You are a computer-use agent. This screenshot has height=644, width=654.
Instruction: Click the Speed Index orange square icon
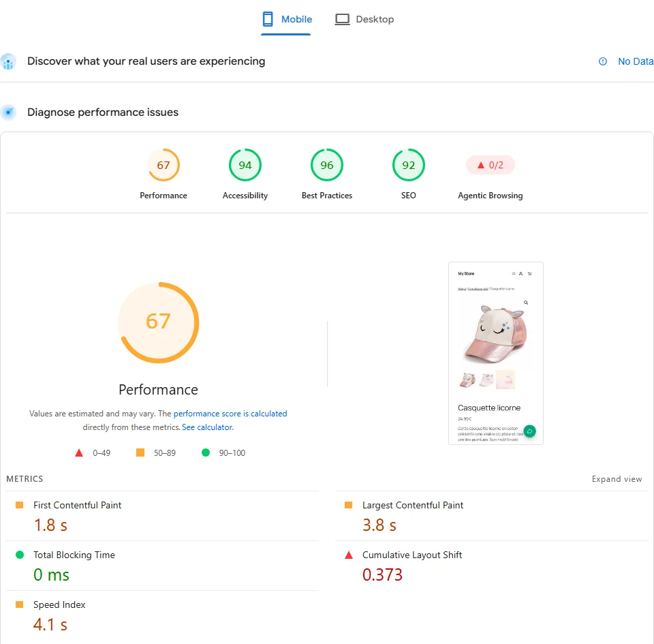click(19, 604)
